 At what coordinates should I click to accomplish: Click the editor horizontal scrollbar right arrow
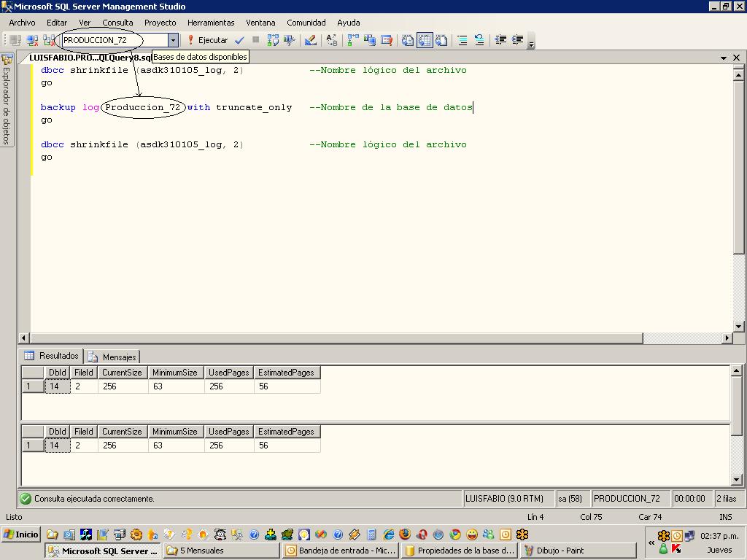coord(727,338)
